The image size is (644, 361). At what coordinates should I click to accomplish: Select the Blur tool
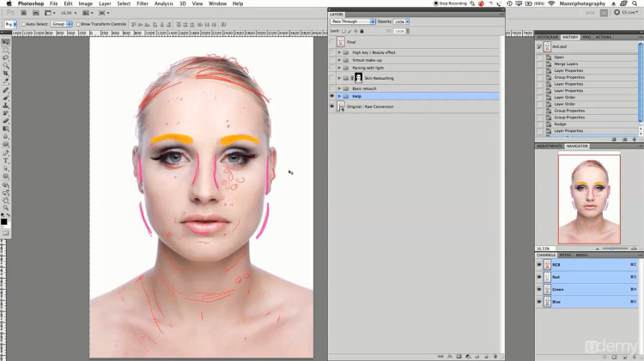[6, 136]
